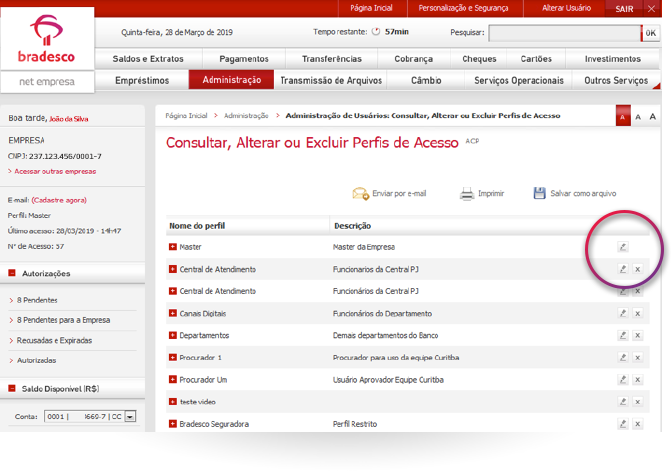Open the Conta account dropdown
Screen dimensions: 671x471
(130, 417)
